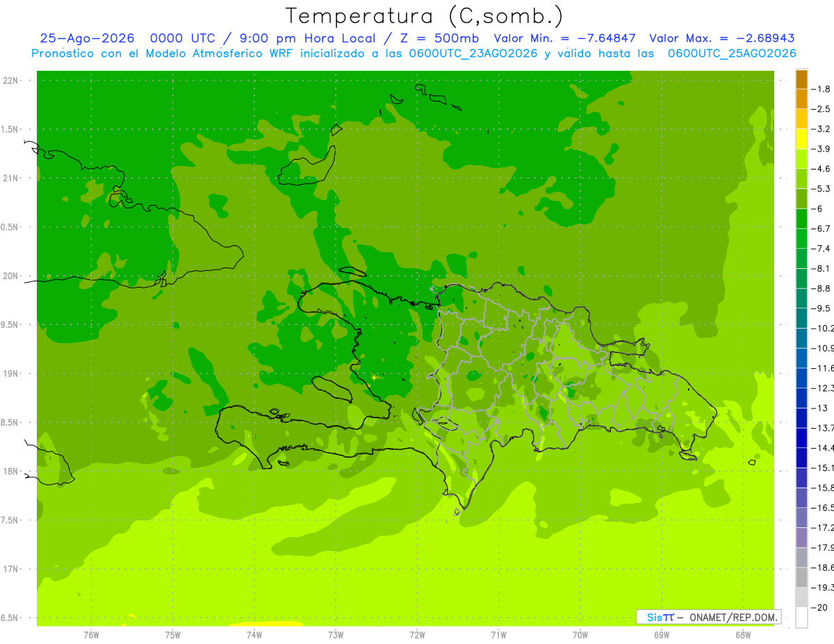834x644 pixels.
Task: Click the "Temperatura (C,somb.)" chart title
Action: (424, 16)
